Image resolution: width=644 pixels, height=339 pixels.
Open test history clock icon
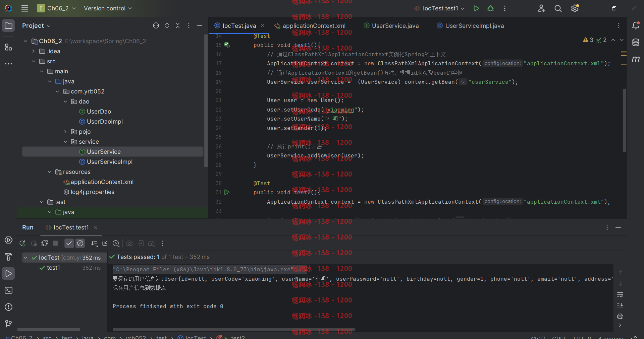tap(116, 244)
